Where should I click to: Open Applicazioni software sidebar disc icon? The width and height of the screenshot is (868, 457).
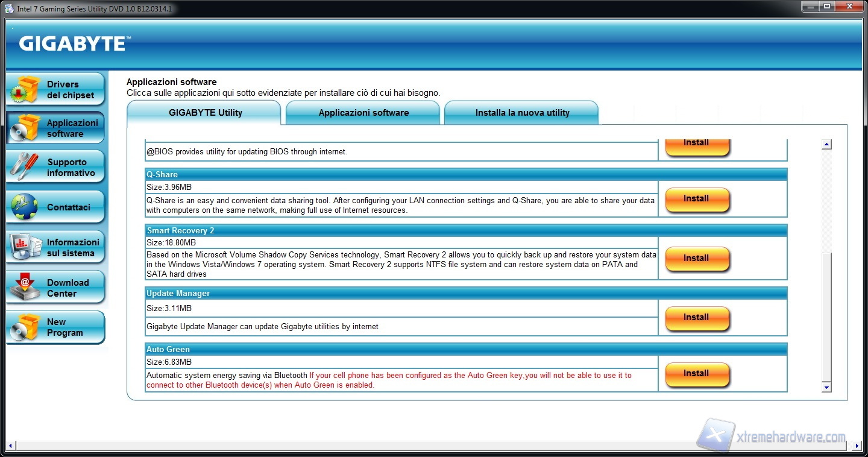click(25, 128)
